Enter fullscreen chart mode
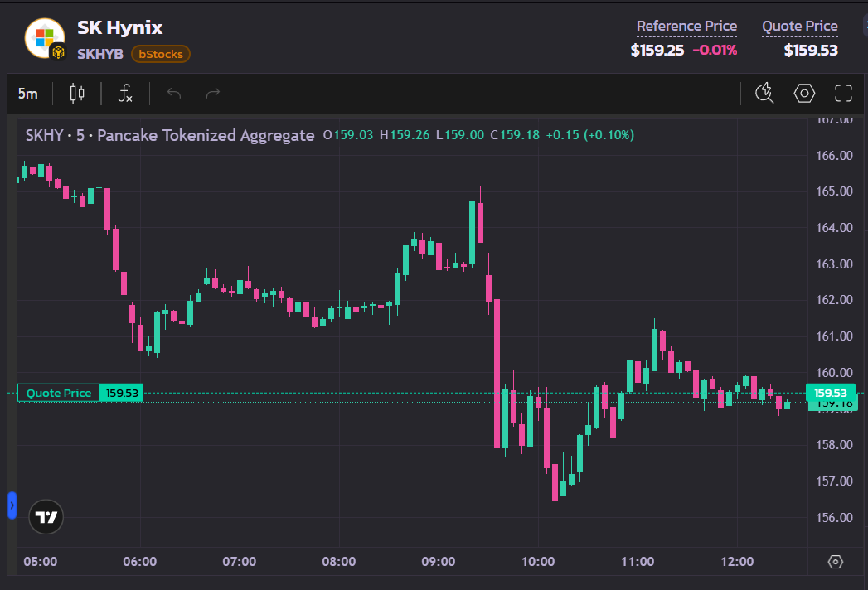This screenshot has width=868, height=590. 844,93
